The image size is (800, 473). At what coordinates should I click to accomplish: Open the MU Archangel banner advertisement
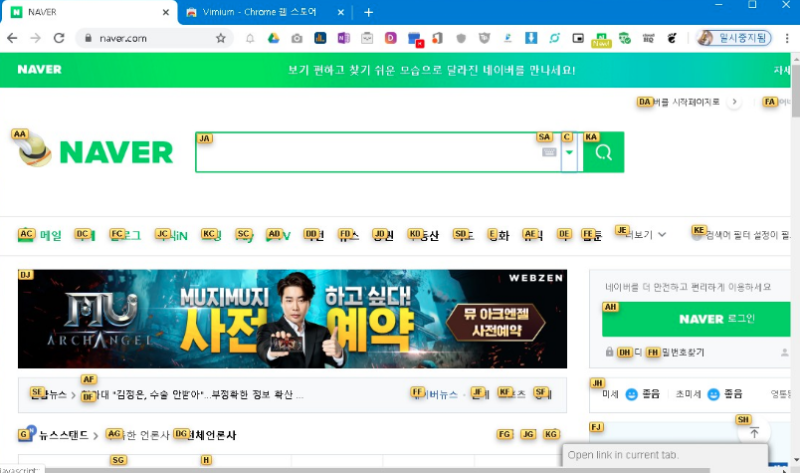coord(292,319)
